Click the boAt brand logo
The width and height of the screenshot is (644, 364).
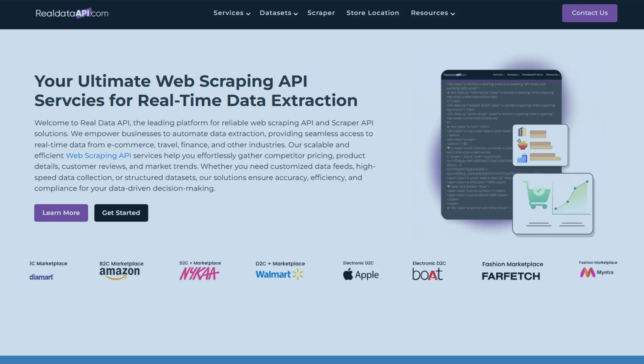(427, 275)
